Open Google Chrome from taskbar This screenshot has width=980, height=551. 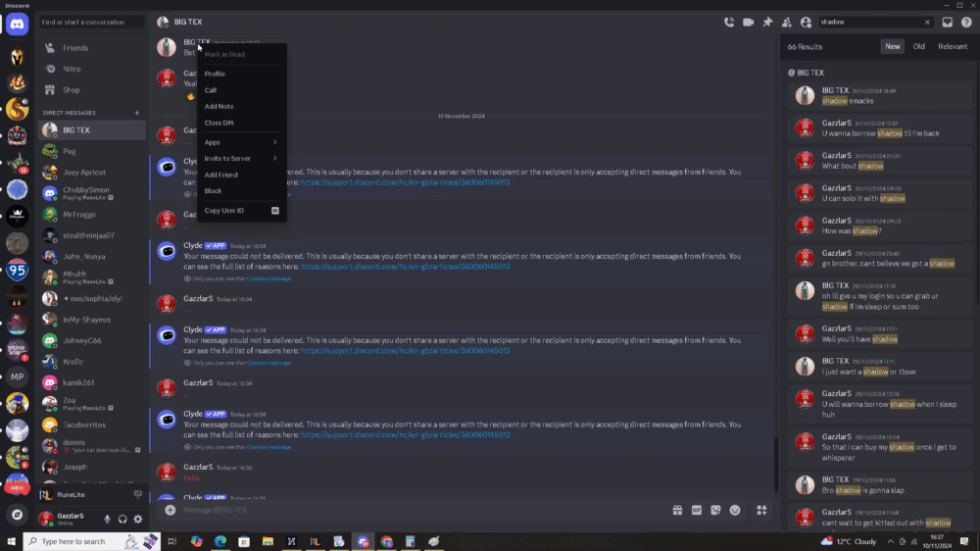coord(386,541)
